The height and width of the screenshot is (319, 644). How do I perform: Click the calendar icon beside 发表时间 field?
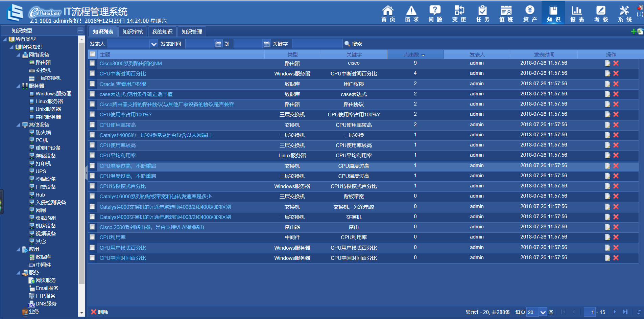(x=218, y=44)
